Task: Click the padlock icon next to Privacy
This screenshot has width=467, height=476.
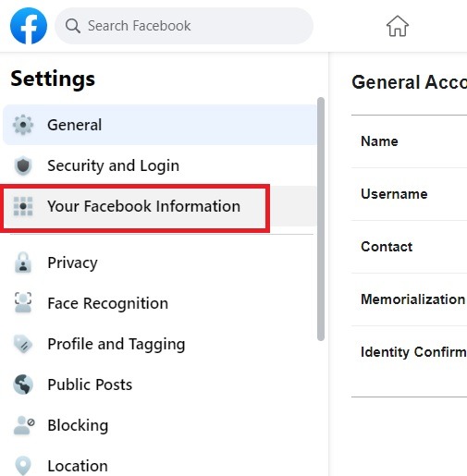Action: pos(23,262)
